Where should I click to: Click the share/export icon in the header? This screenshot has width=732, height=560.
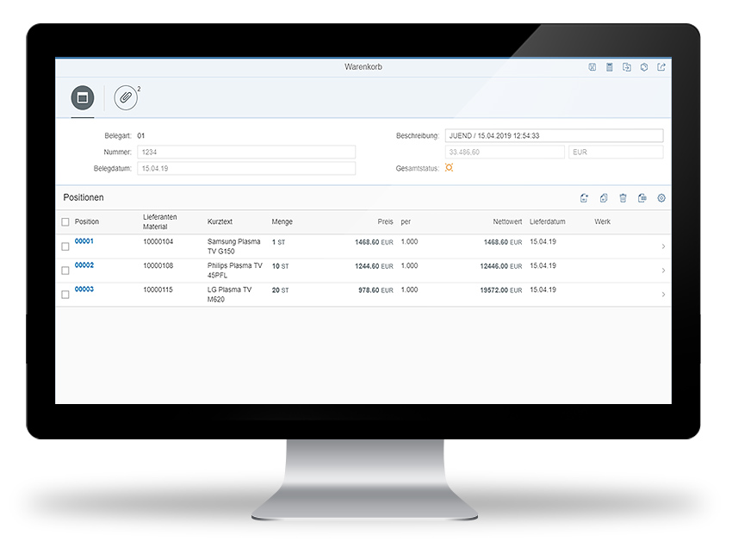click(x=661, y=67)
